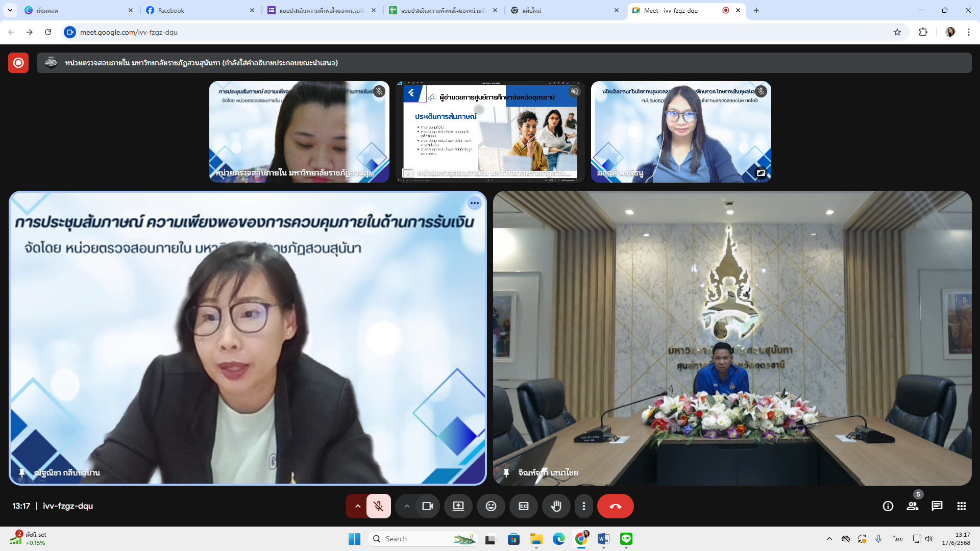Screen dimensions: 980x551
Task: Open more options three-dot menu in toolbar
Action: pos(583,506)
